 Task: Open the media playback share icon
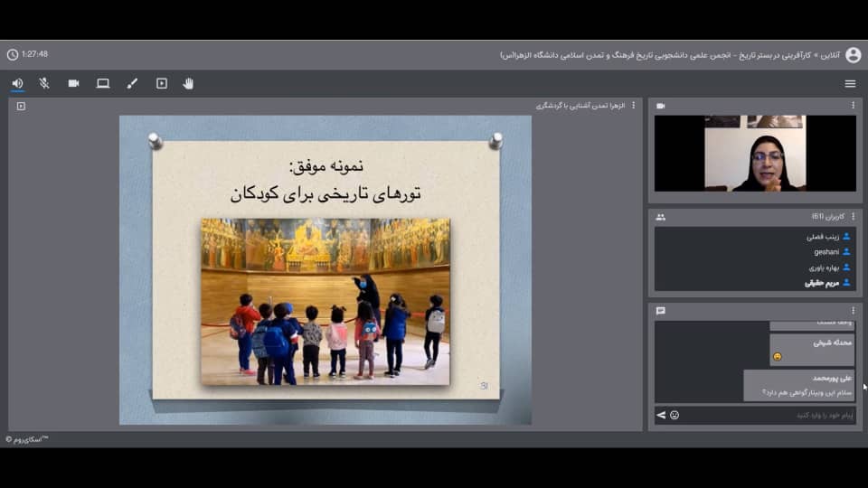162,83
